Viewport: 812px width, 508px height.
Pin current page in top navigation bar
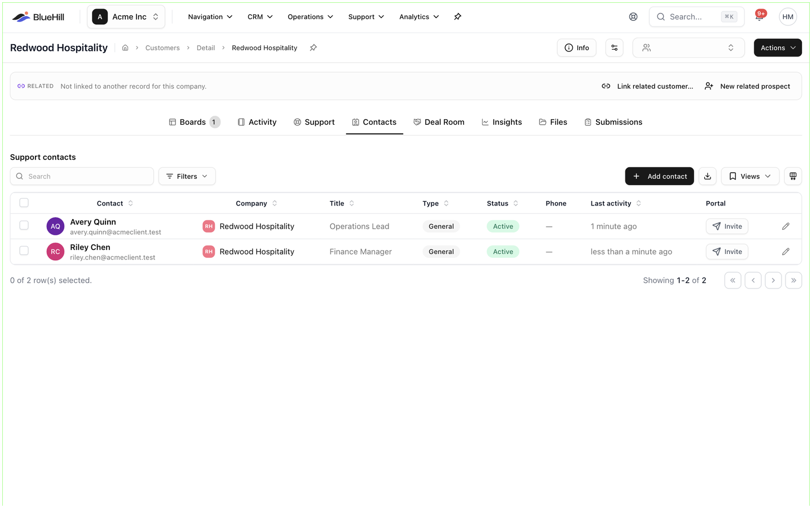click(458, 17)
